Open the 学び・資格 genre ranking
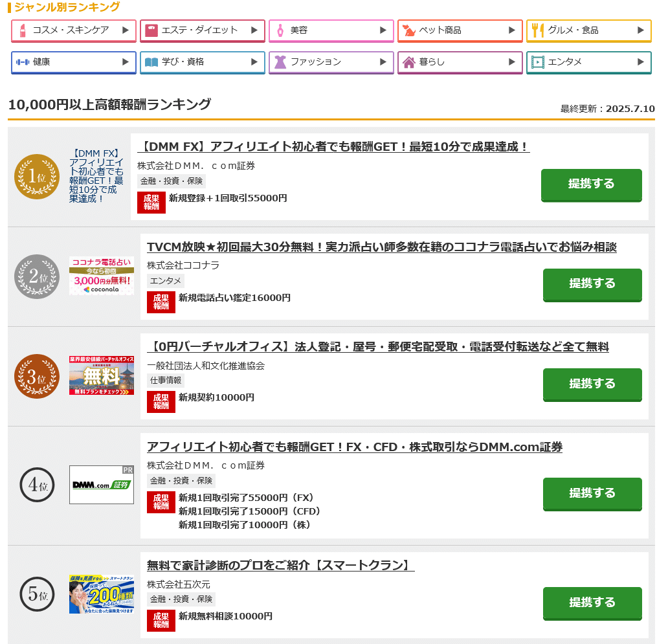 (x=203, y=63)
